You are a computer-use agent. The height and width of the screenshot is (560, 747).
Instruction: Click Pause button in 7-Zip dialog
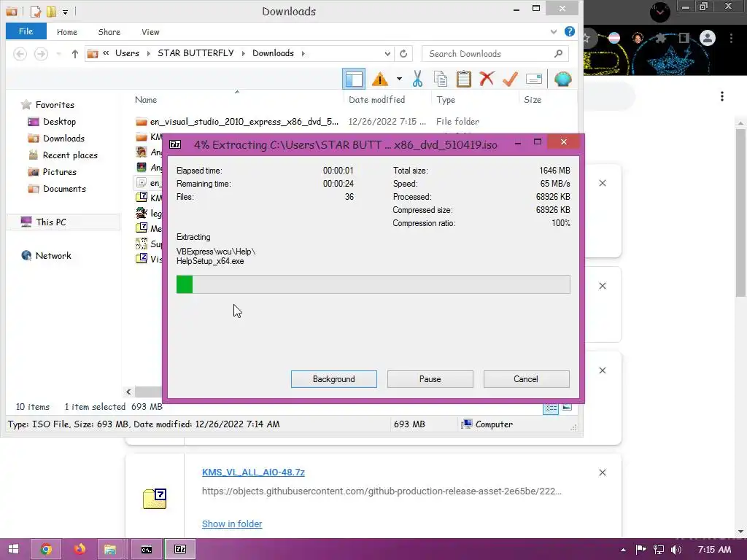coord(430,379)
